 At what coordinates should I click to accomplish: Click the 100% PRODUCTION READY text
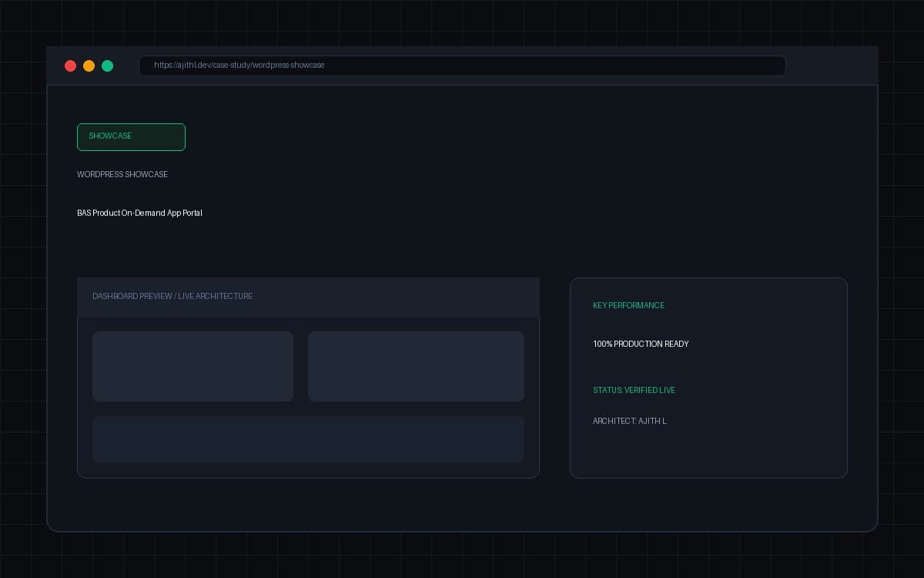[x=641, y=344]
